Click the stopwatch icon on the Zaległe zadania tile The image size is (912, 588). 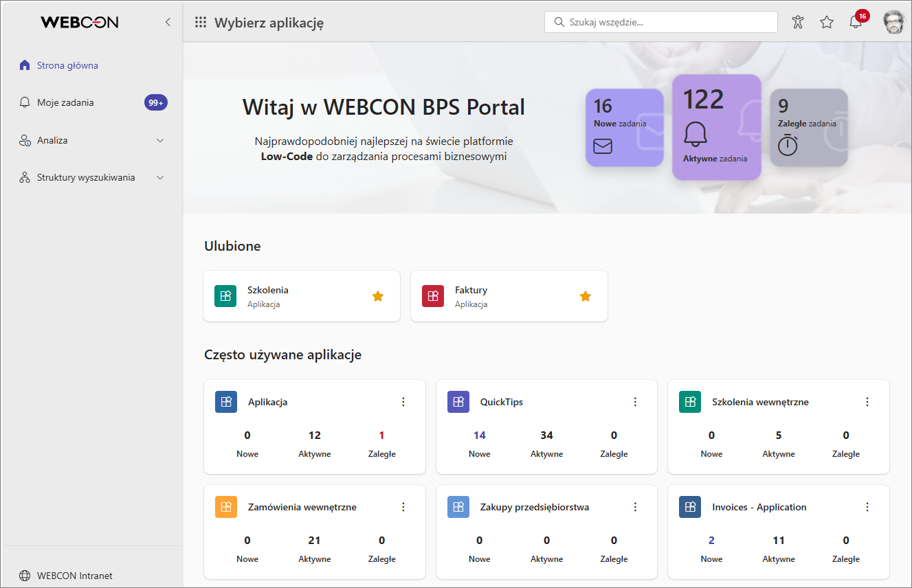pyautogui.click(x=788, y=145)
